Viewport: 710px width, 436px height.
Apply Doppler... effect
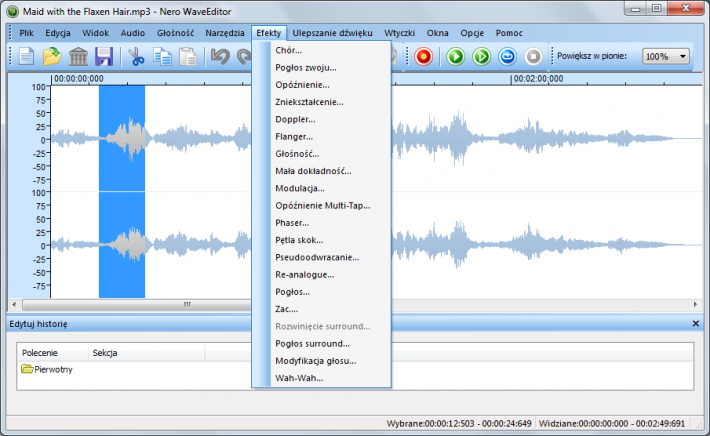(x=321, y=119)
